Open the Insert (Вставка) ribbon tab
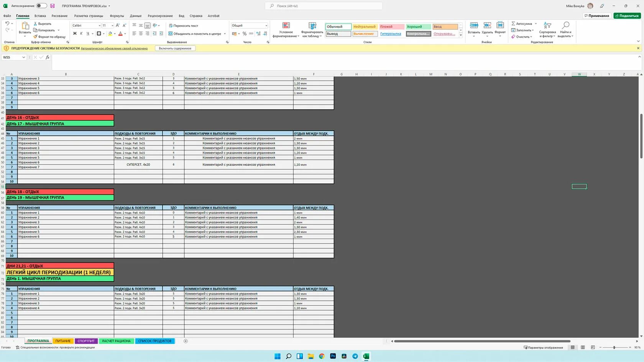Screen dimensions: 644x362 tap(40, 16)
